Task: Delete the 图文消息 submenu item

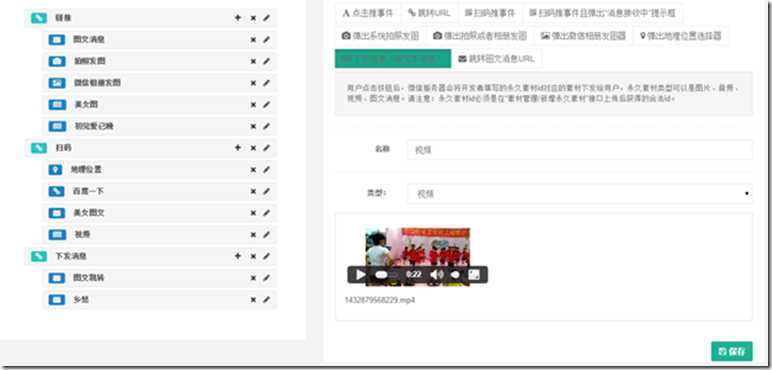Action: click(253, 40)
